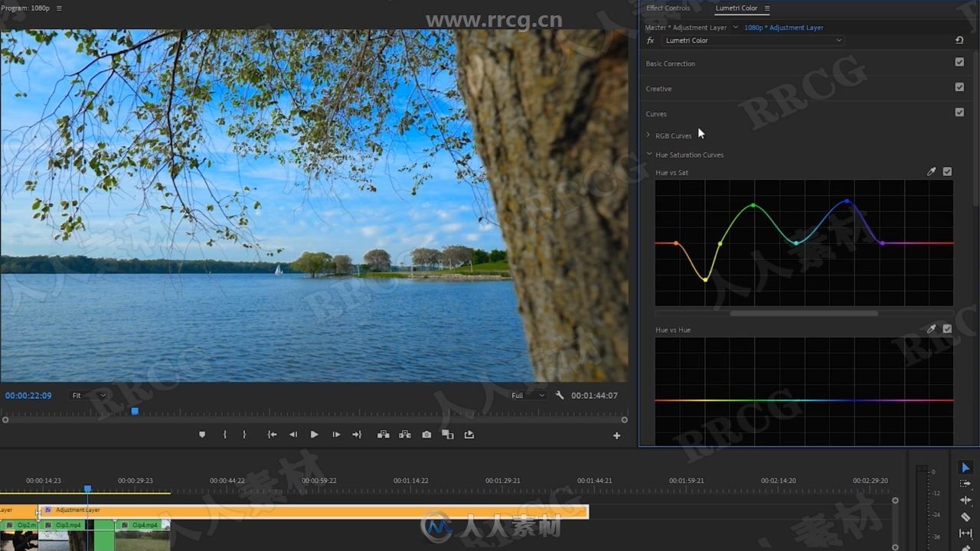Click the current timecode 00:00:22:09

click(x=28, y=396)
